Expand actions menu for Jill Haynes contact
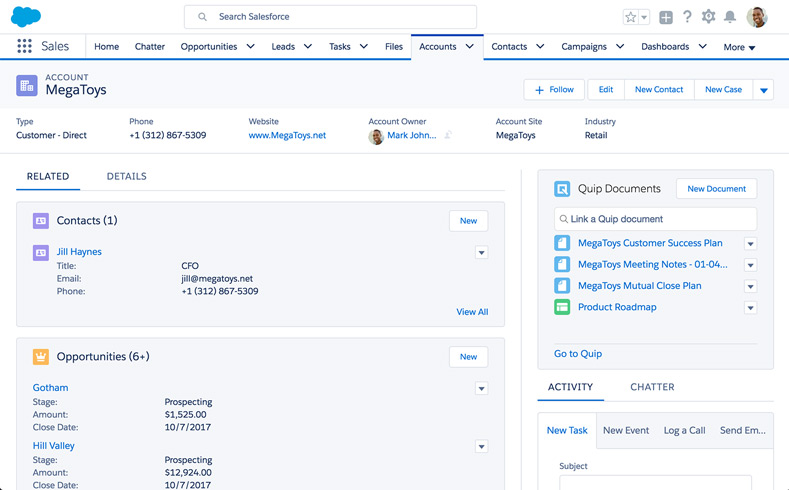Viewport: 789px width, 490px height. (481, 253)
